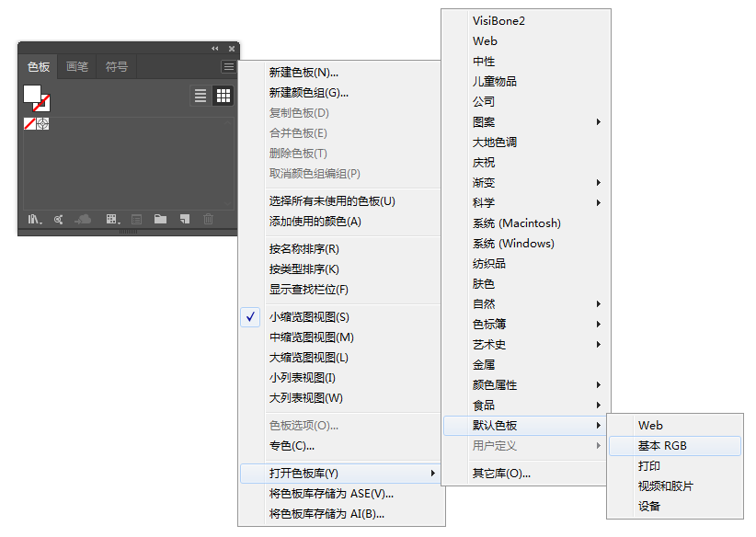Click the new swatch icon
Viewport: 756px width, 537px height.
pos(185,220)
